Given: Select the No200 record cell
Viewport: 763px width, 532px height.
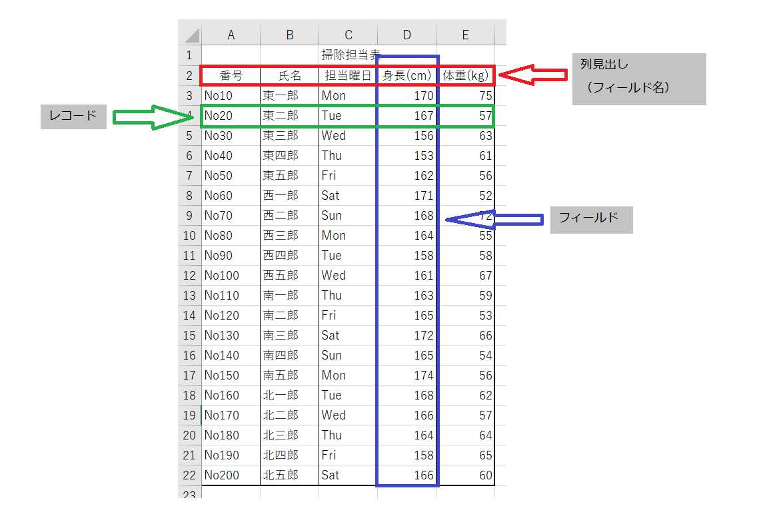Looking at the screenshot, I should pyautogui.click(x=230, y=475).
